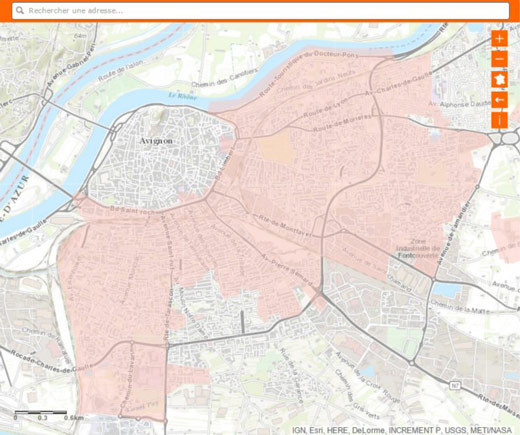Click the 'Route de Lyon' road label

coord(325,107)
